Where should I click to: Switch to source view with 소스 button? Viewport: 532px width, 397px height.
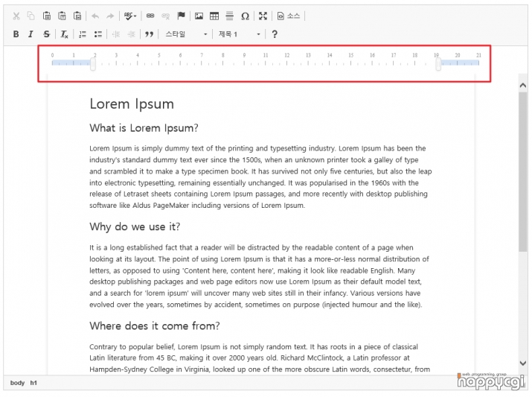289,16
